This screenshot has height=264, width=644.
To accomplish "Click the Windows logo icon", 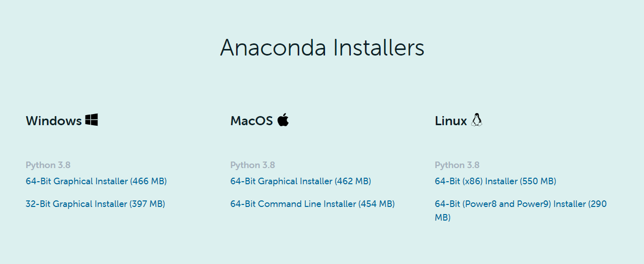I will click(x=91, y=120).
